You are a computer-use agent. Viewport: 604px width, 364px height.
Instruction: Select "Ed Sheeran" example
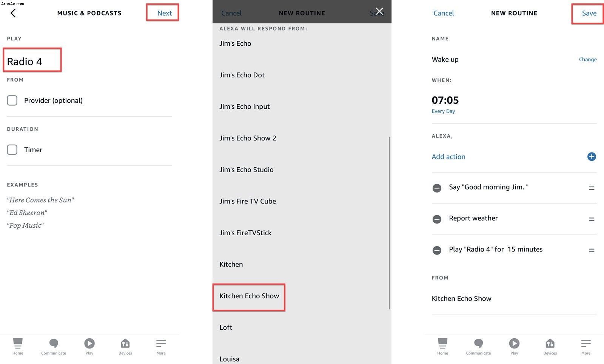27,213
